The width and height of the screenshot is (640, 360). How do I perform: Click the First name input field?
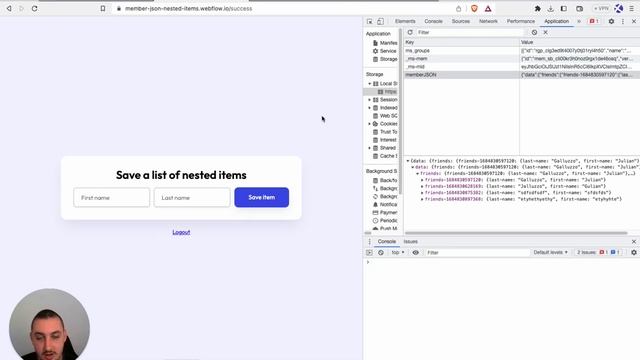click(x=111, y=198)
